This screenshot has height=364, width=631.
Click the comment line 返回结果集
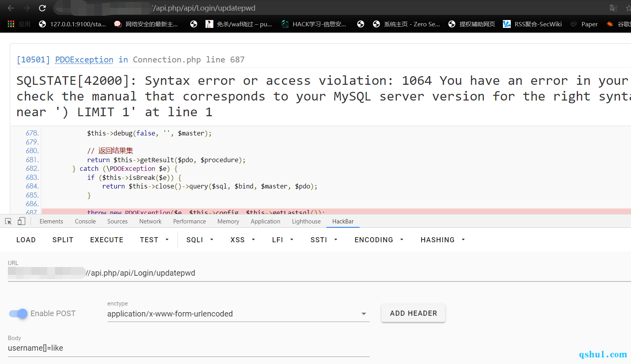[110, 151]
